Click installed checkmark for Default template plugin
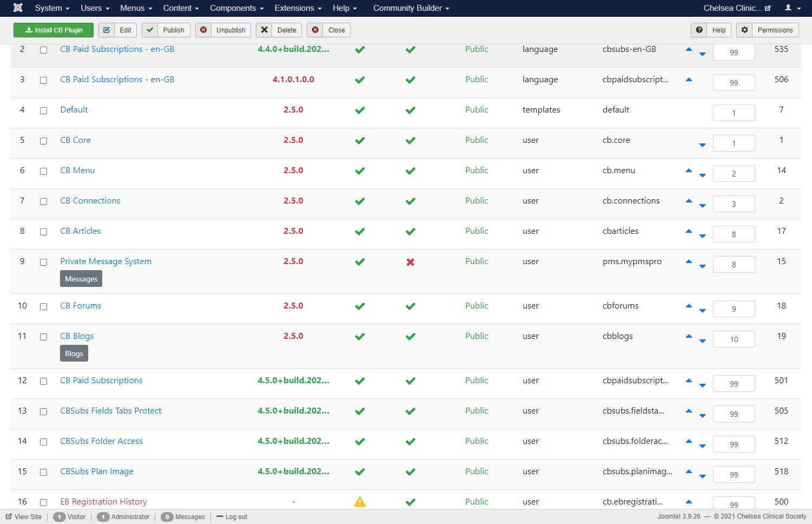Screen dimensions: 812x524 [x=360, y=110]
